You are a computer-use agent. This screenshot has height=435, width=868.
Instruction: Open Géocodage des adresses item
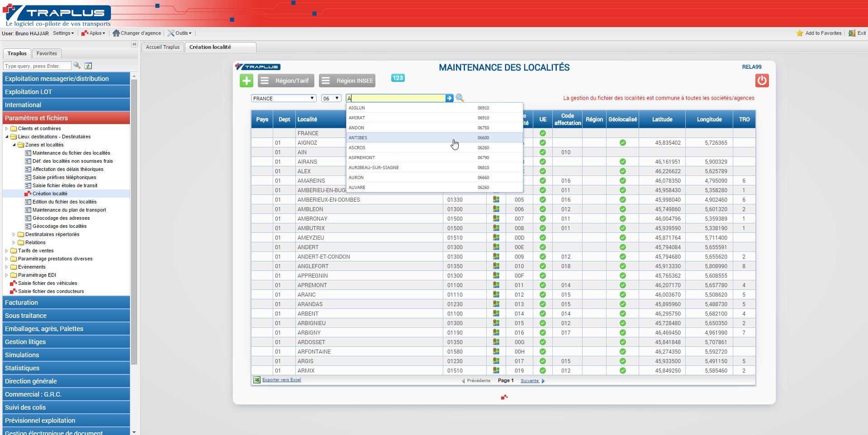(61, 218)
